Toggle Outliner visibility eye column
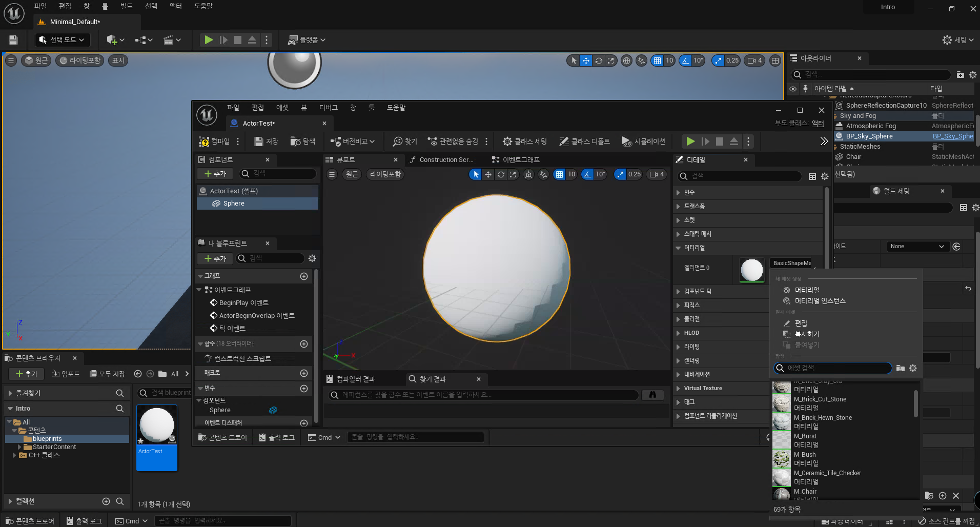The width and height of the screenshot is (980, 527). coord(793,89)
